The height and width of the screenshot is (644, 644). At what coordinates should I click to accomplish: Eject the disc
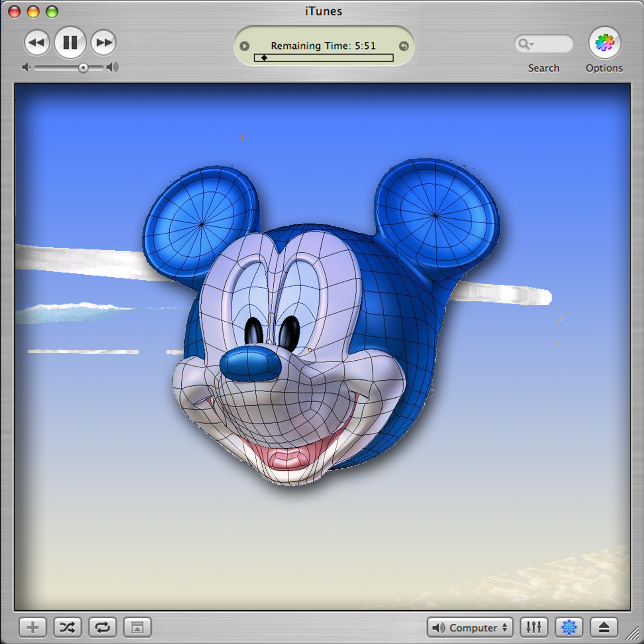point(604,628)
